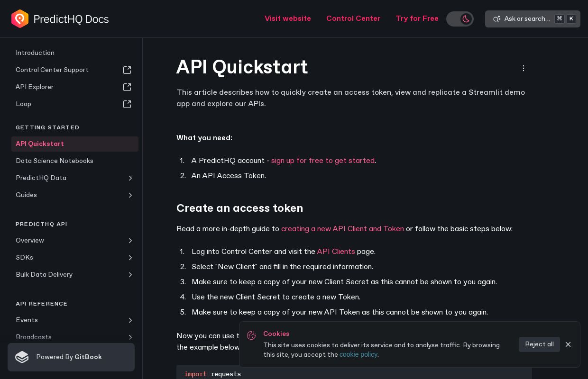Image resolution: width=588 pixels, height=379 pixels.
Task: Click the Create an access token heading
Action: (240, 208)
